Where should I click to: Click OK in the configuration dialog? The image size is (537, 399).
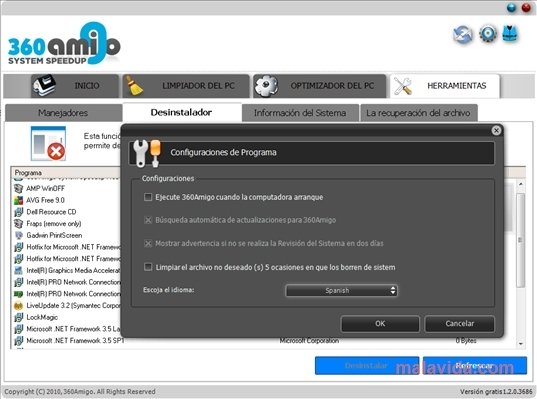(380, 324)
